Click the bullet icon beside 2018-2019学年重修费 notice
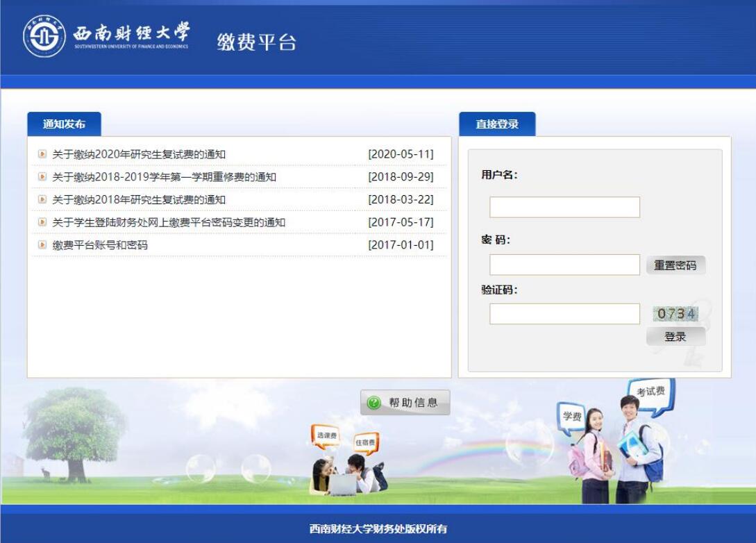Image resolution: width=756 pixels, height=543 pixels. (42, 177)
